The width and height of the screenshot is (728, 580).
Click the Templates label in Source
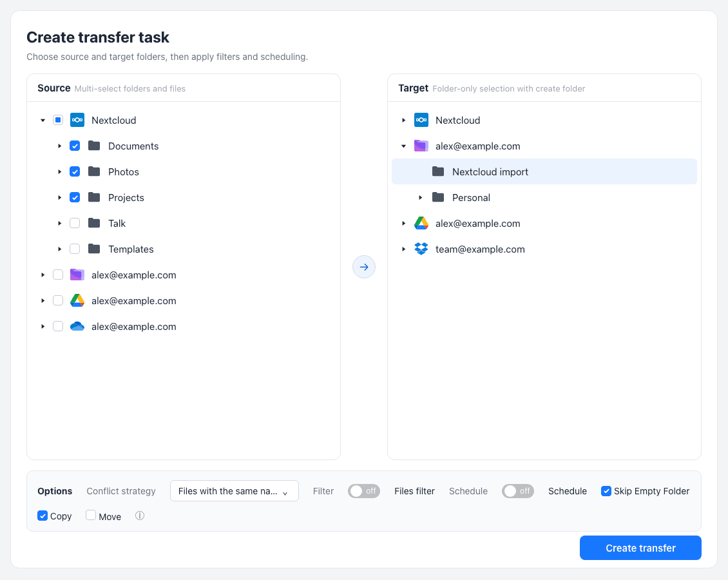point(131,249)
